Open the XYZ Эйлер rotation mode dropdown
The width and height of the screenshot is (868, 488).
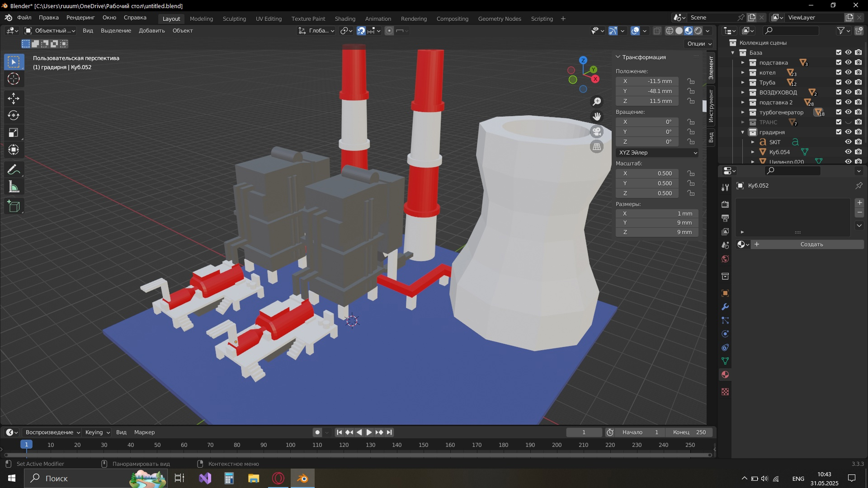click(x=657, y=153)
